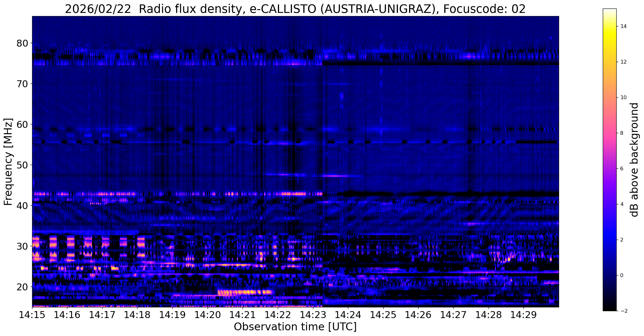Viewport: 644px width, 336px height.
Task: Click the 80 MHz frequency tick label
Action: pos(22,43)
